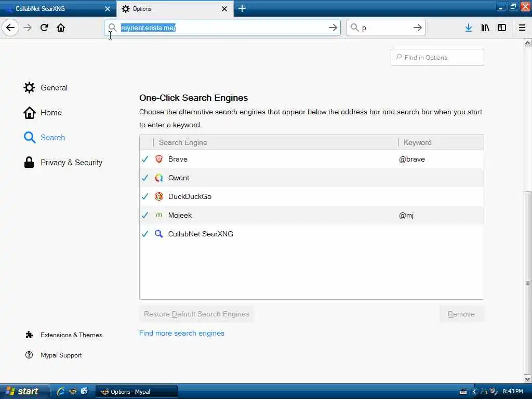The width and height of the screenshot is (532, 399).
Task: Open the hamburger application menu
Action: [522, 28]
